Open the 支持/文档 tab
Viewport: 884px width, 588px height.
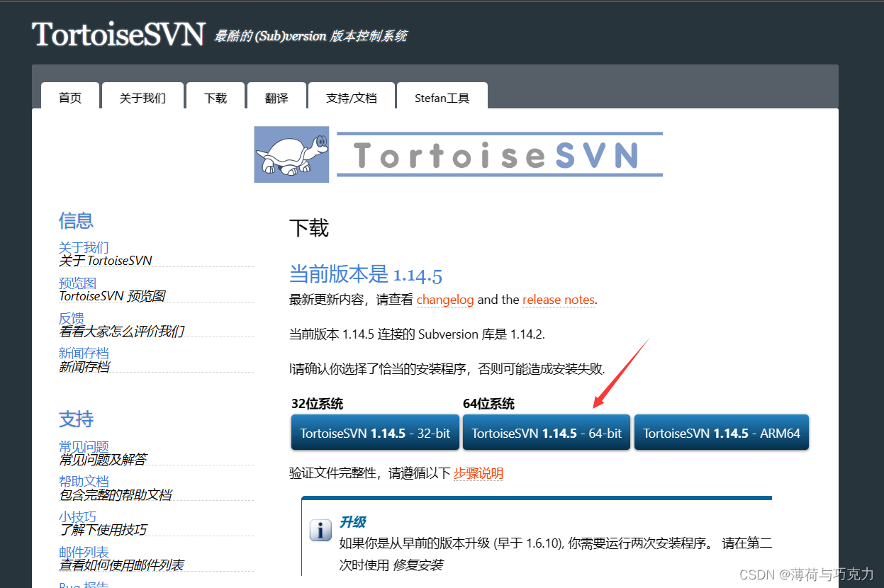click(x=352, y=97)
